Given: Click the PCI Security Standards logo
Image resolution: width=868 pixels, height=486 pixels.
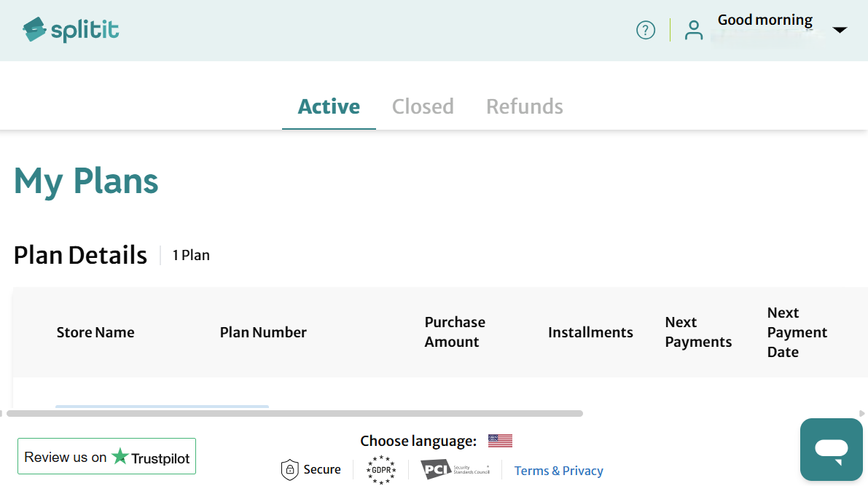Looking at the screenshot, I should click(x=455, y=470).
